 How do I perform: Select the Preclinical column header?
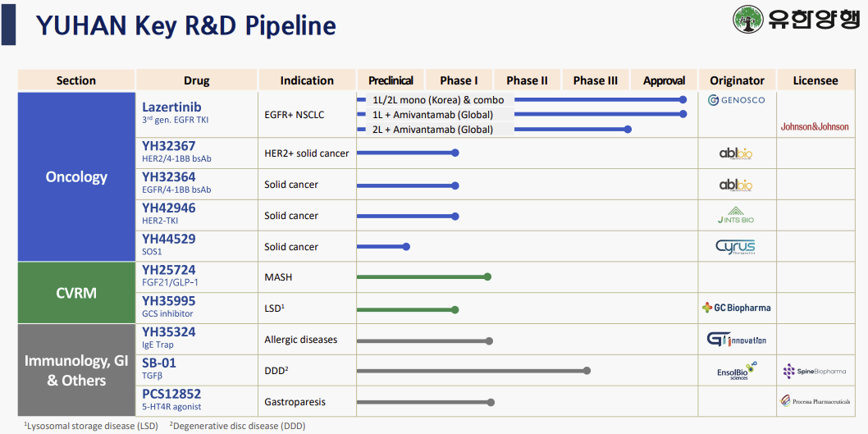(391, 80)
